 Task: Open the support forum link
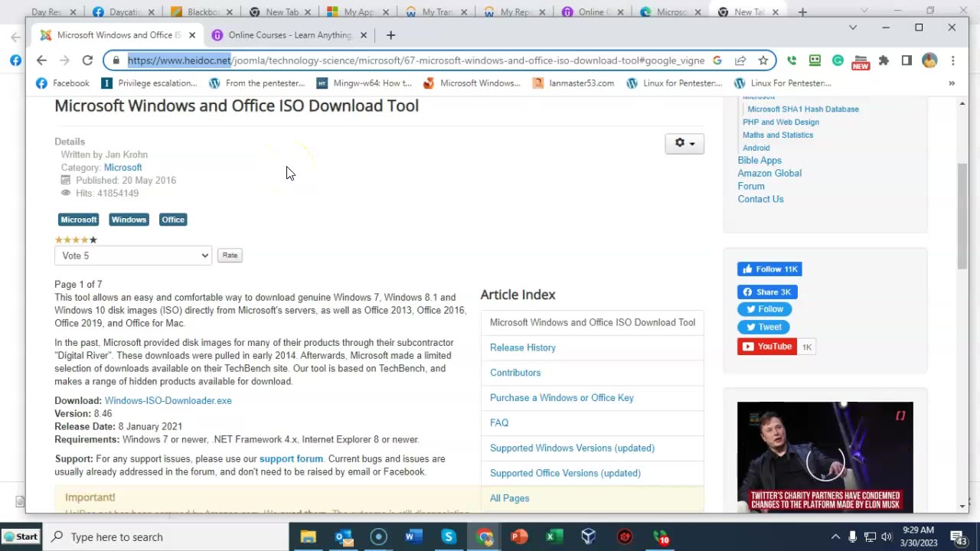[x=291, y=458]
